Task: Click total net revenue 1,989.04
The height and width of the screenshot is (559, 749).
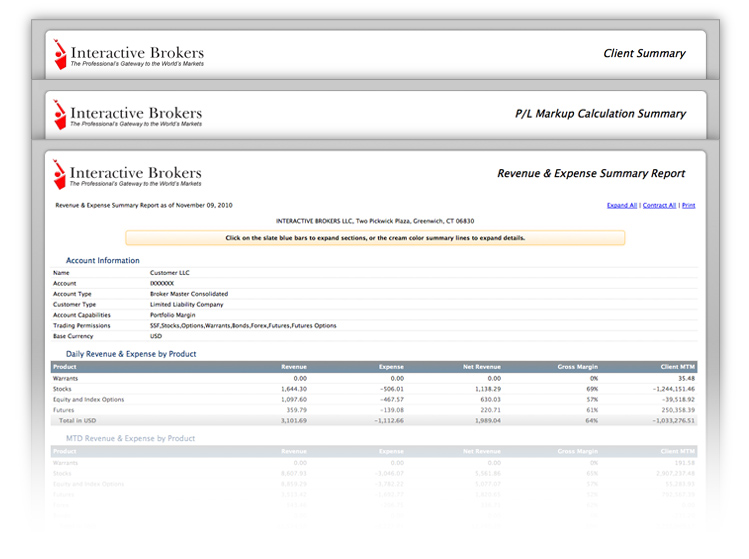Action: click(488, 420)
